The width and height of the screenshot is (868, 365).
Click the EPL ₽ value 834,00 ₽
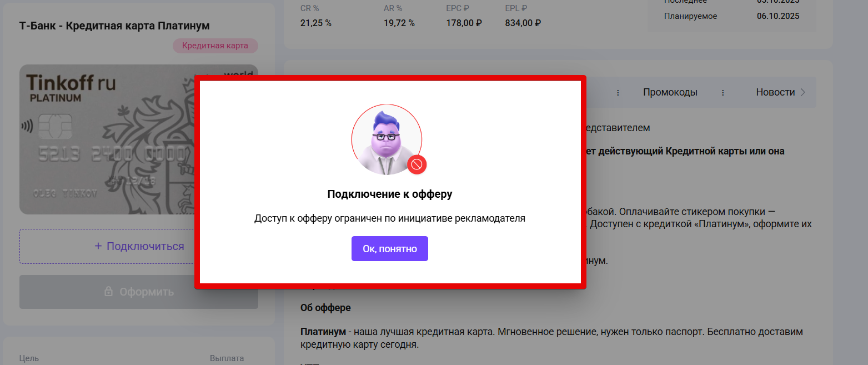coord(523,23)
